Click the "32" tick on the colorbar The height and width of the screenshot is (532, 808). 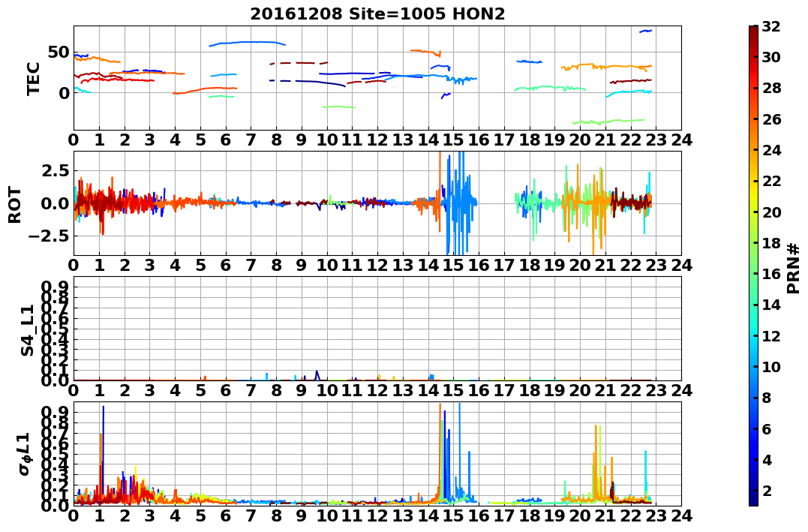pyautogui.click(x=771, y=26)
